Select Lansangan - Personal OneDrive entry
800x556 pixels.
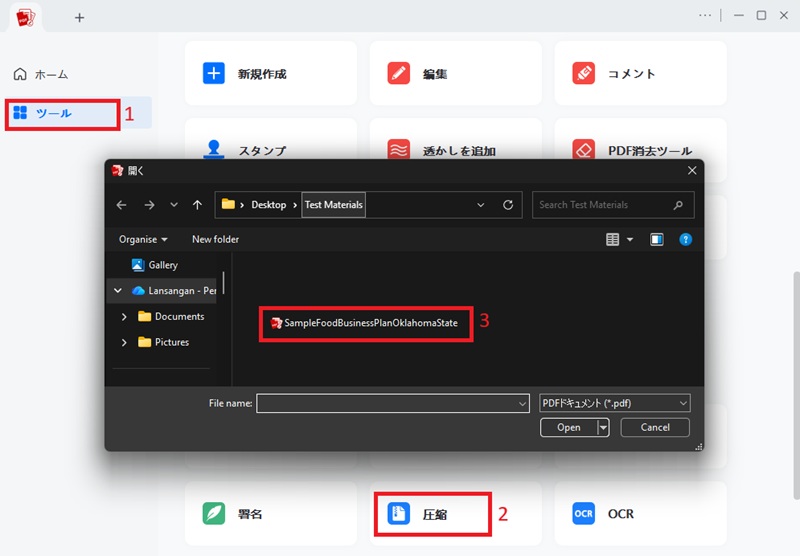pos(173,291)
